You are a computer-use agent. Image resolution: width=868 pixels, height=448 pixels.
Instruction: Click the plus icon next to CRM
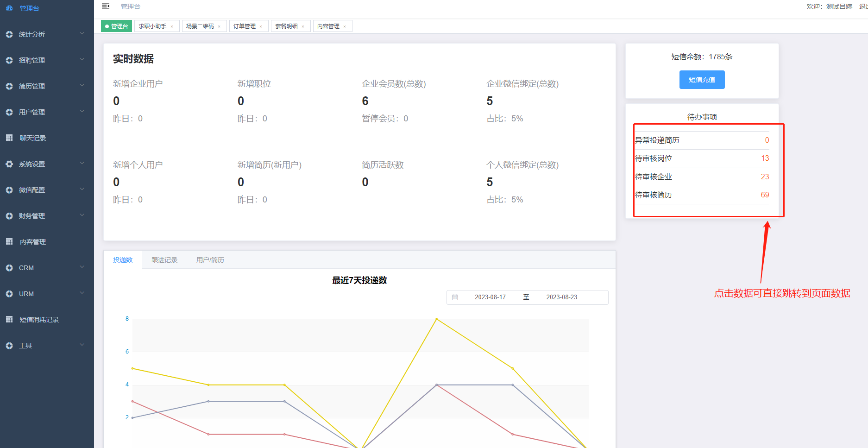tap(9, 268)
